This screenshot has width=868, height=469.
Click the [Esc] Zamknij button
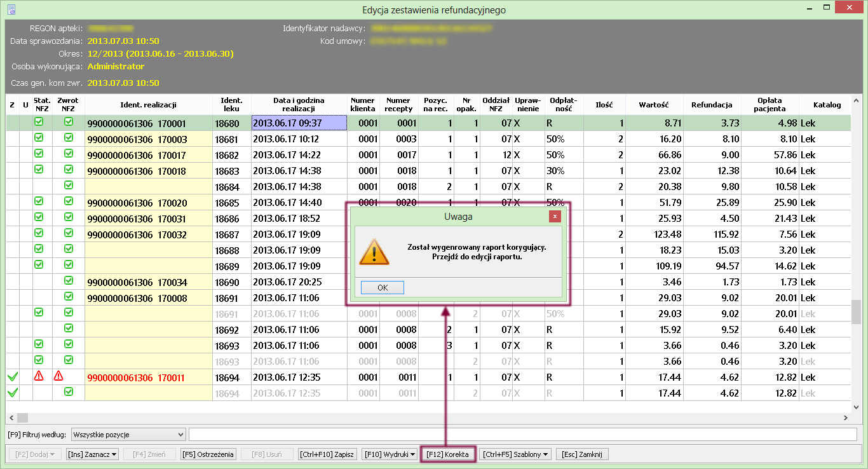click(x=583, y=454)
